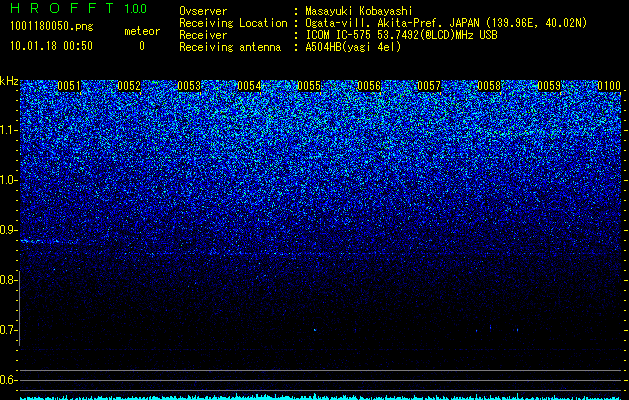Click time marker 0051
This screenshot has height=400, width=629.
69,86
